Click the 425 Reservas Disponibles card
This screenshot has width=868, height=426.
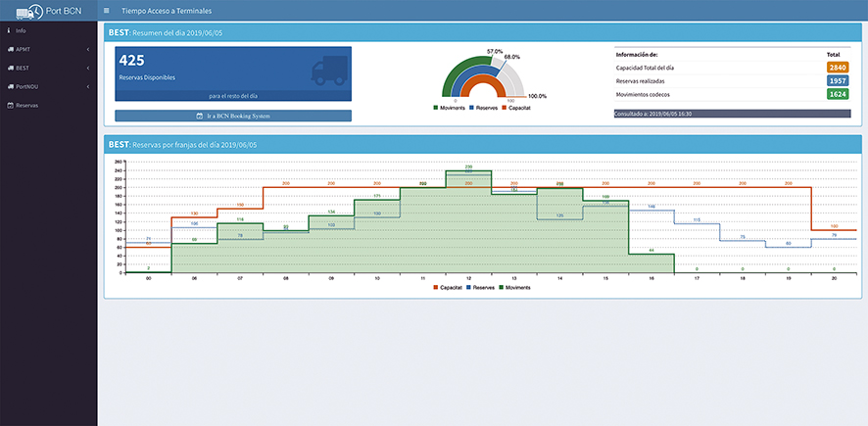point(233,73)
